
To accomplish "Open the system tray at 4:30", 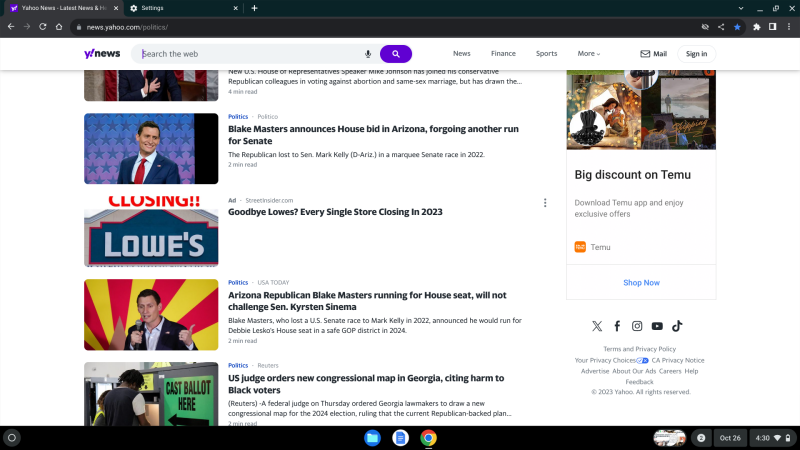I will pyautogui.click(x=772, y=438).
